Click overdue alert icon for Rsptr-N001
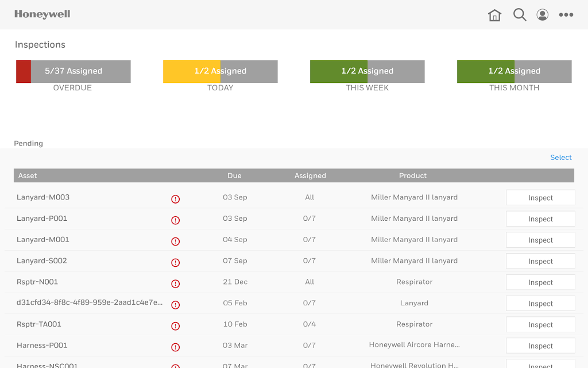This screenshot has height=368, width=588. (176, 283)
